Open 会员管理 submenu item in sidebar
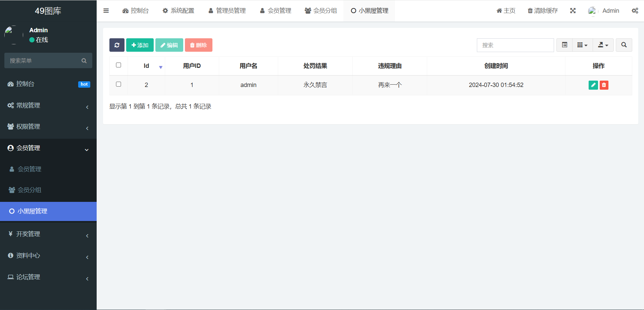This screenshot has width=644, height=310. [x=48, y=169]
